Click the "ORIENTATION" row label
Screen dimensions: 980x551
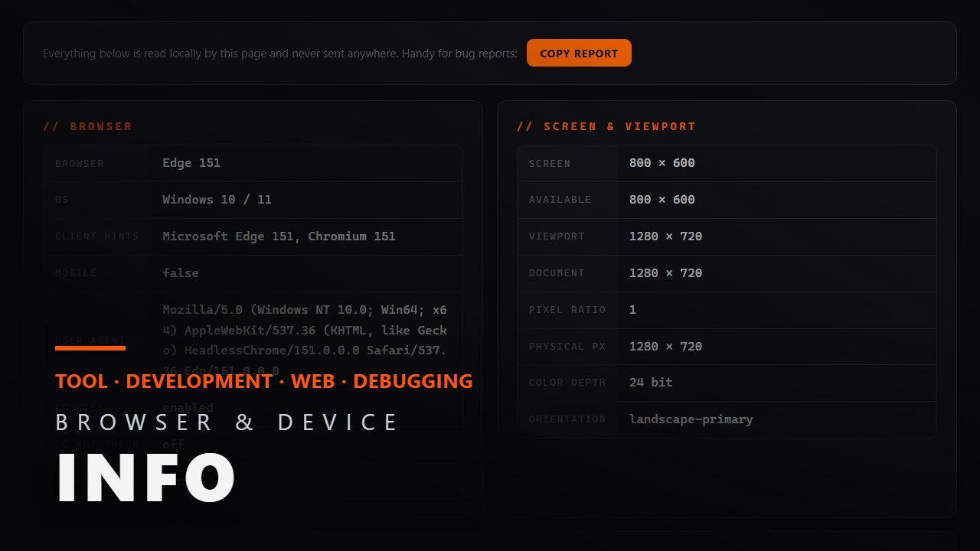(x=567, y=420)
